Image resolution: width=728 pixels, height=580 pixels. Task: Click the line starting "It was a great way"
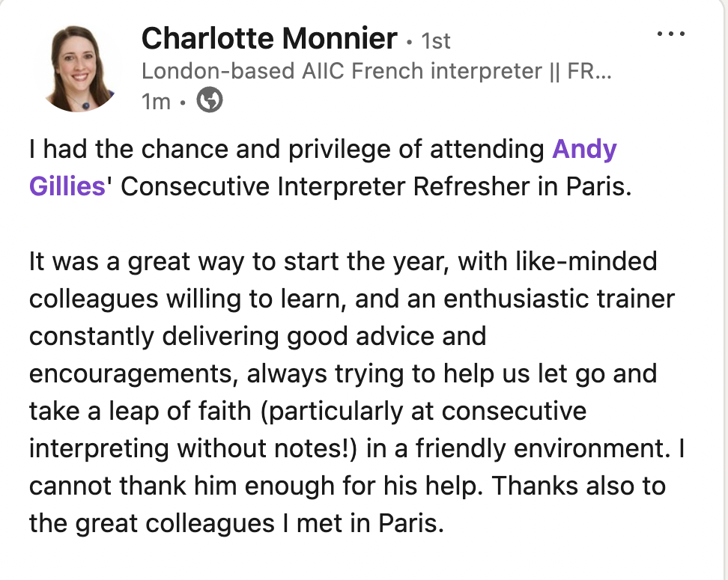click(343, 262)
